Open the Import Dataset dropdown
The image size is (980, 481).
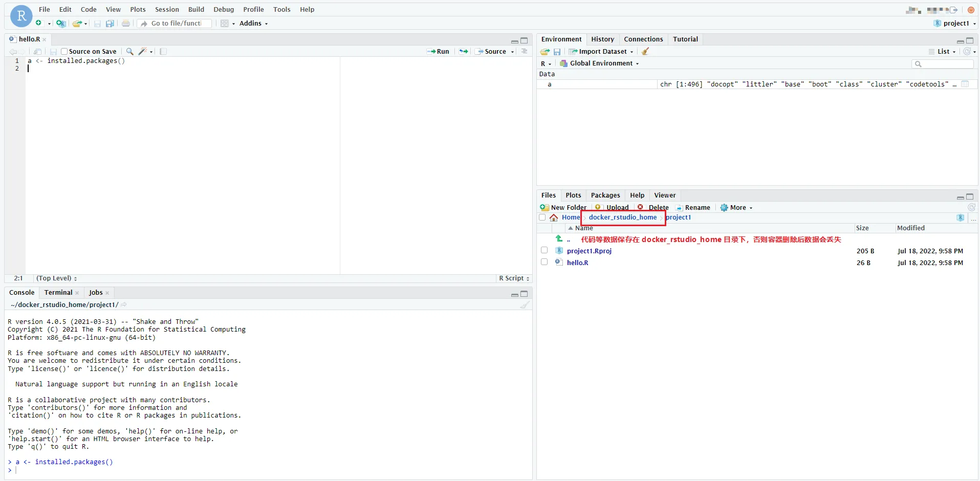click(601, 51)
